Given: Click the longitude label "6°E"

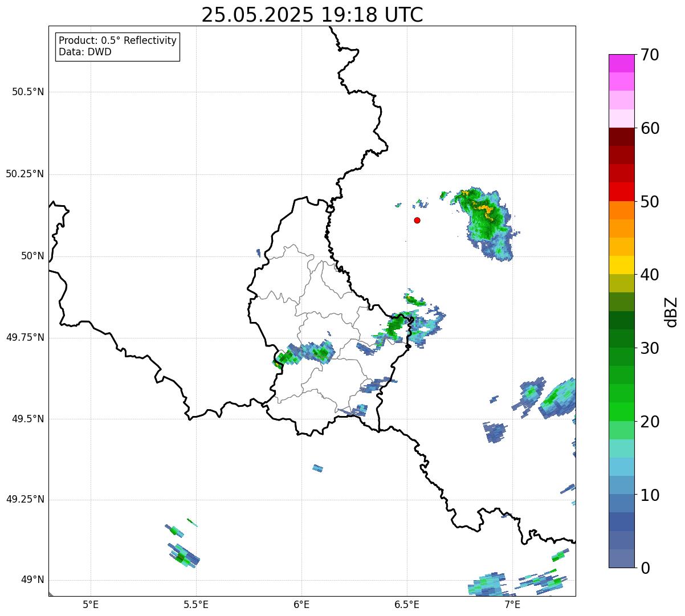Looking at the screenshot, I should tap(301, 605).
